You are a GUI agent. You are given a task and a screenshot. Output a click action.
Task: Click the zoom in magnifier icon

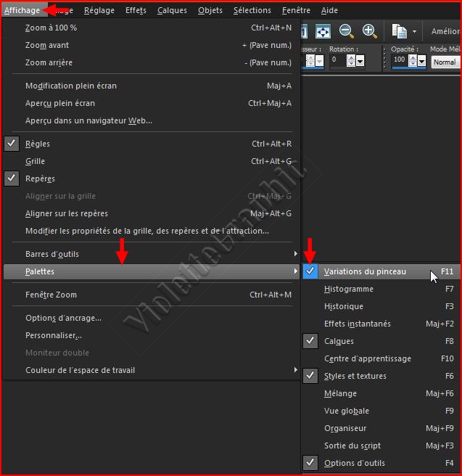(x=369, y=30)
